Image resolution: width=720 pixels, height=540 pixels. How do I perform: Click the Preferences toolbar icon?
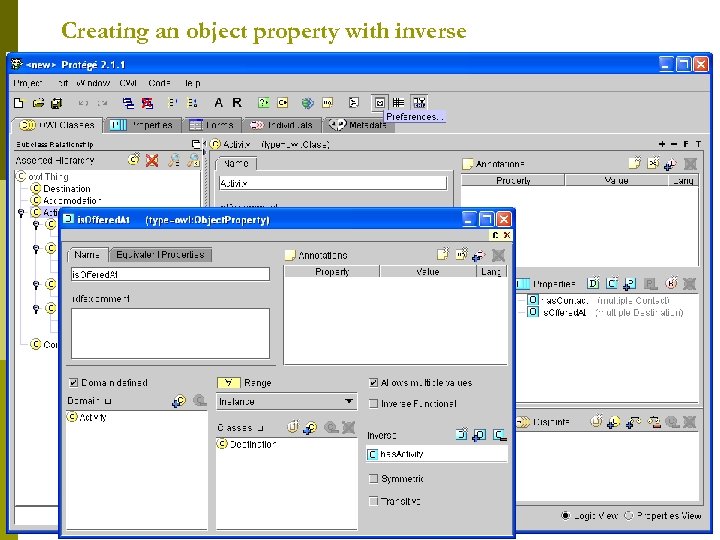tap(379, 103)
